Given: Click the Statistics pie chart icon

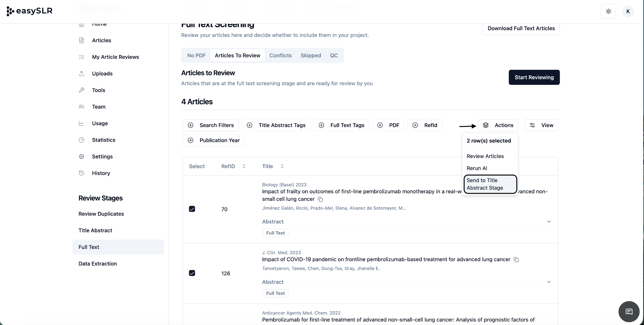Looking at the screenshot, I should [81, 140].
